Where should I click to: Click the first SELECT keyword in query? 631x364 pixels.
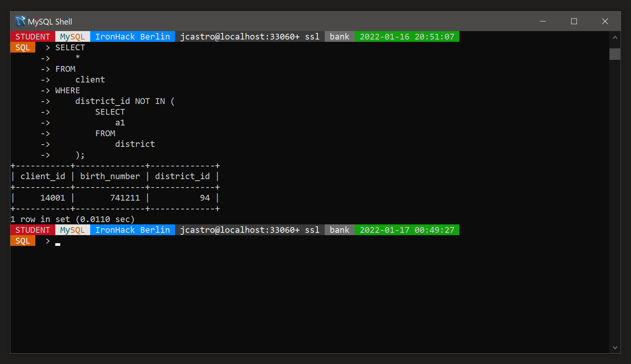[70, 48]
